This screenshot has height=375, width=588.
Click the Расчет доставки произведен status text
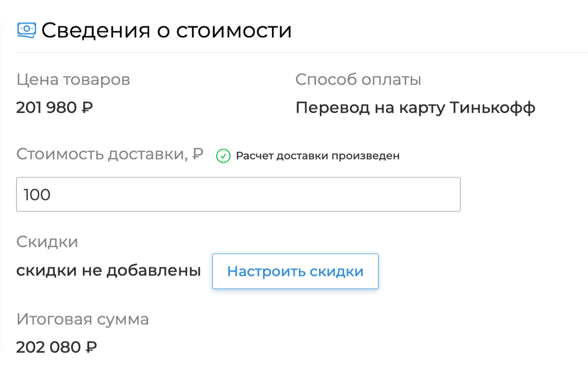click(x=317, y=156)
